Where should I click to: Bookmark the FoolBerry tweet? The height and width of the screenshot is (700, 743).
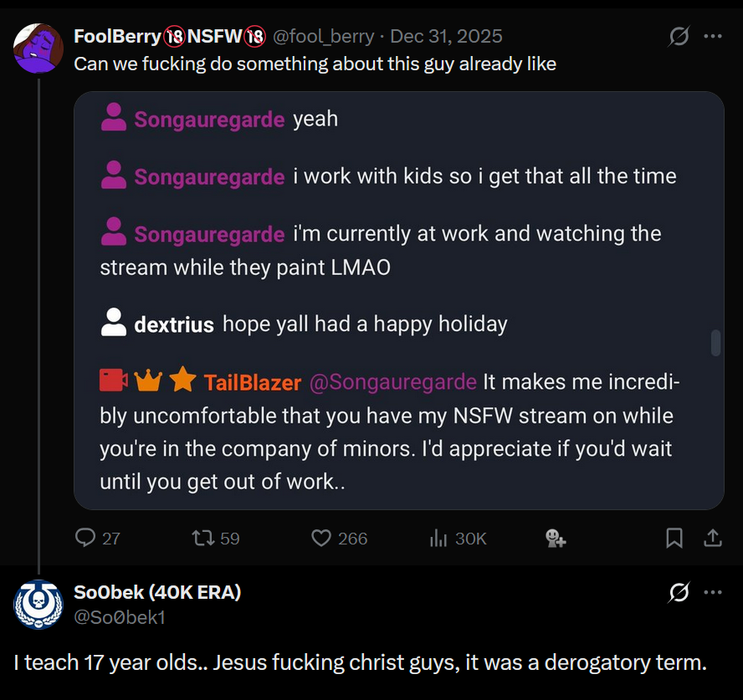coord(674,538)
